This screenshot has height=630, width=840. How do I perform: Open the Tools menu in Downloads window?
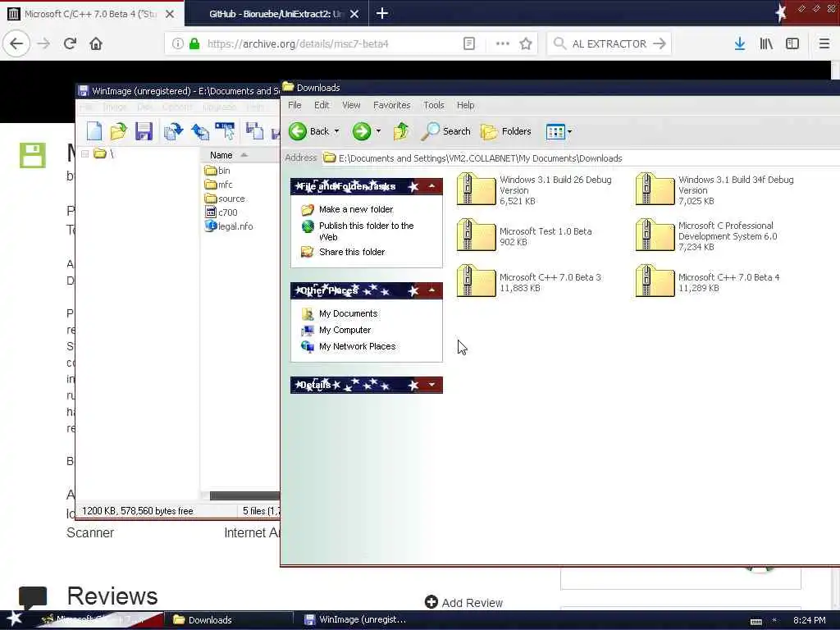(433, 105)
